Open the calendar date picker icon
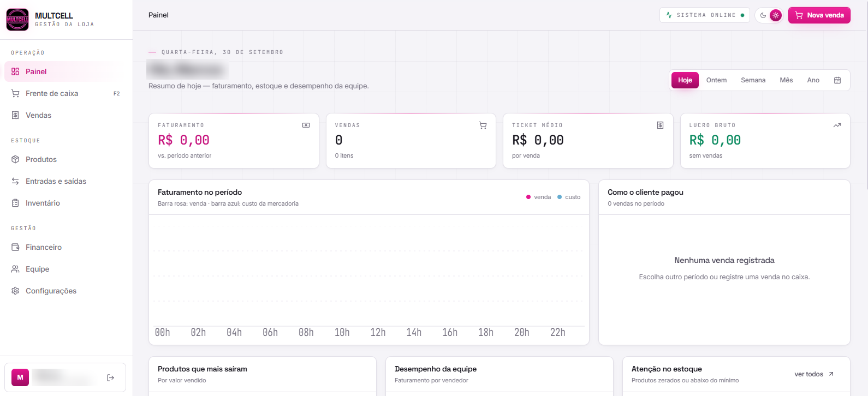This screenshot has height=396, width=868. [837, 80]
